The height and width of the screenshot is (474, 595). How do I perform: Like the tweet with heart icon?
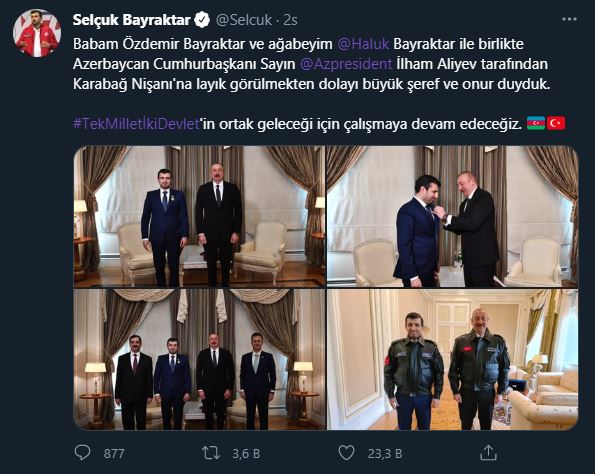[346, 453]
